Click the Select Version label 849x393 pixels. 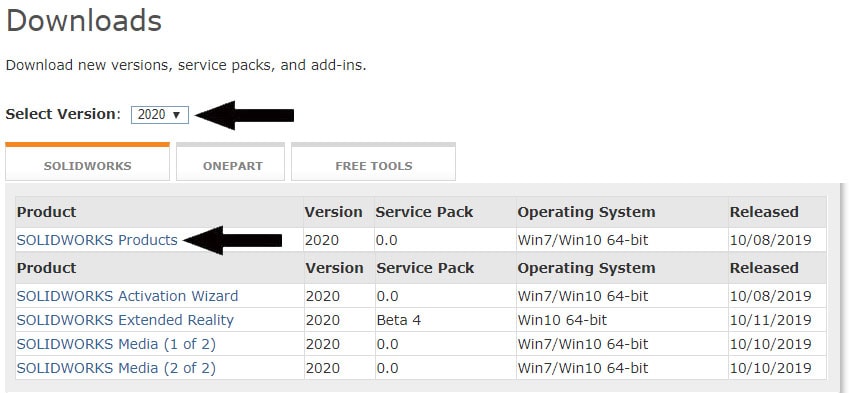(61, 114)
